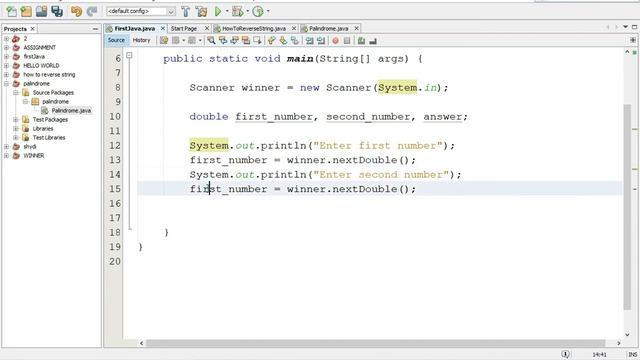
Task: Go to Find Next Occurrence icon
Action: 234,40
